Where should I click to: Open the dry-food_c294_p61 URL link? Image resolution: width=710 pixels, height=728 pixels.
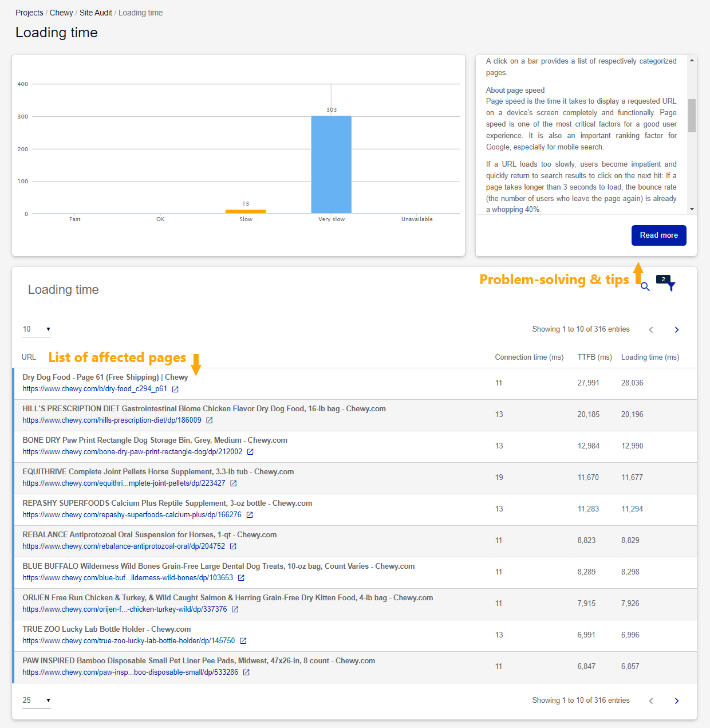click(x=95, y=389)
